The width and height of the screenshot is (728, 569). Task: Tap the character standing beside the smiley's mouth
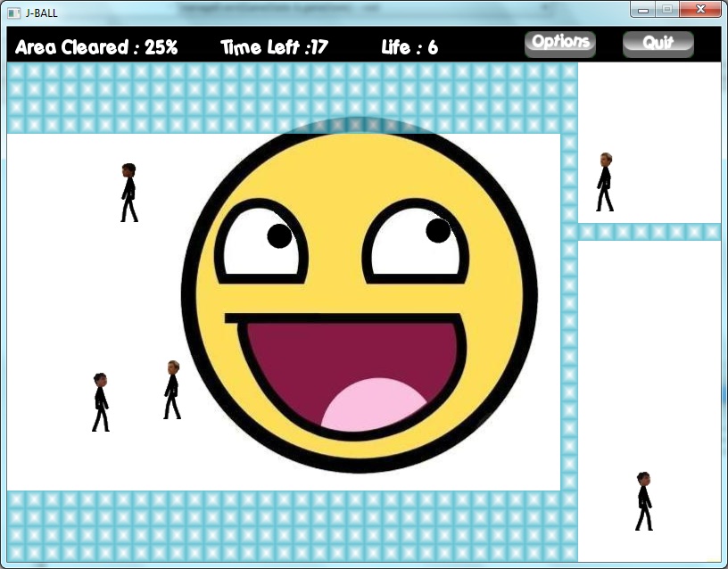[x=172, y=390]
